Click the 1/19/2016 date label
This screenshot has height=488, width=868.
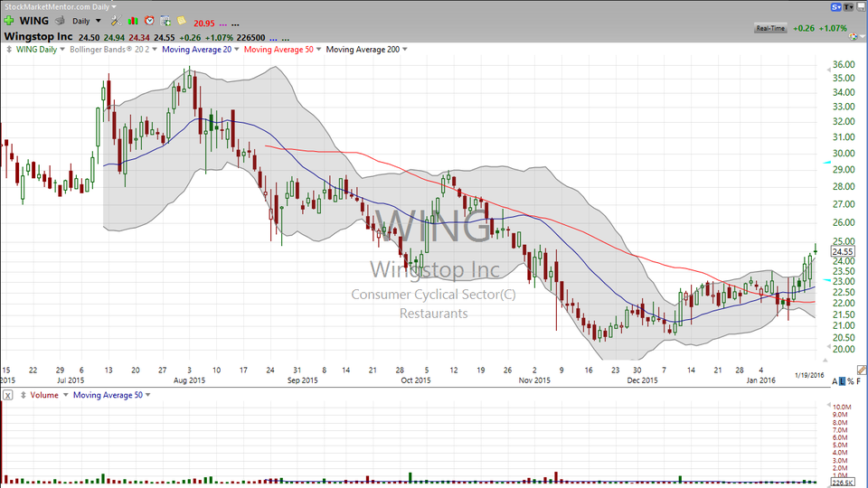pos(809,375)
